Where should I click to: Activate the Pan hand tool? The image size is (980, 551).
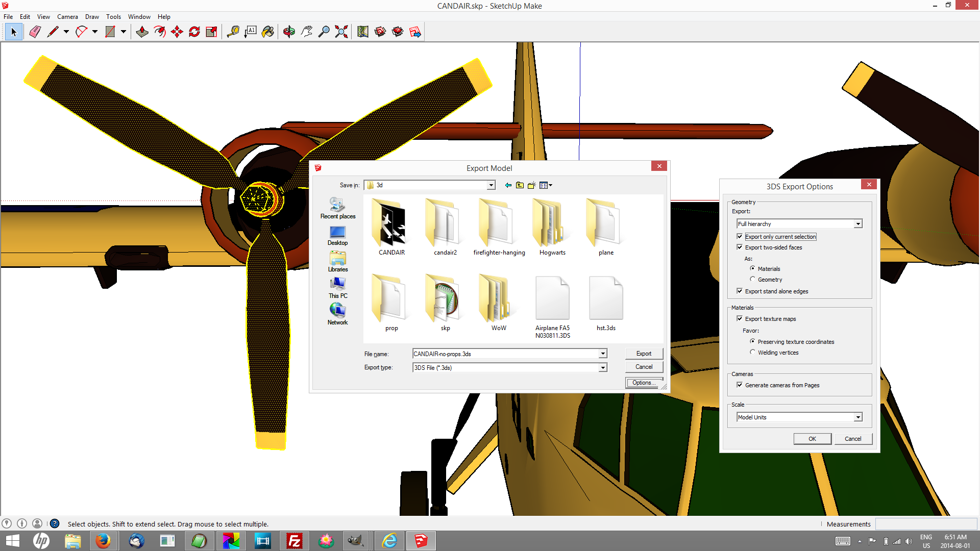coord(306,32)
